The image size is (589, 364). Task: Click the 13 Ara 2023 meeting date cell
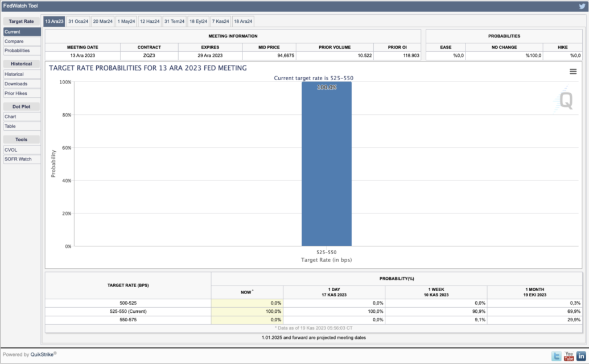pos(83,56)
